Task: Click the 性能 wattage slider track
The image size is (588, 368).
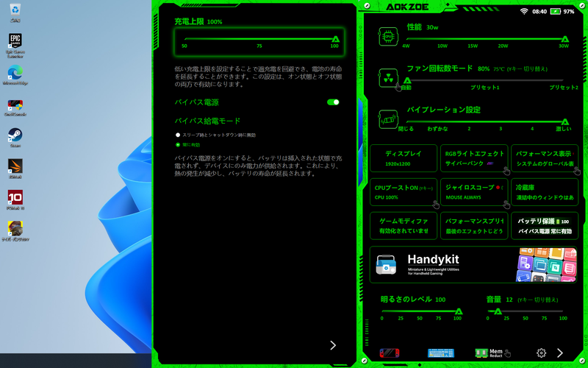Action: coord(486,39)
